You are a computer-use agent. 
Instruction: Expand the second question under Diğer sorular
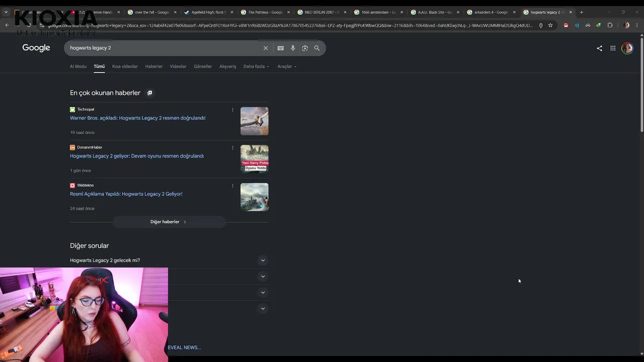tap(263, 277)
